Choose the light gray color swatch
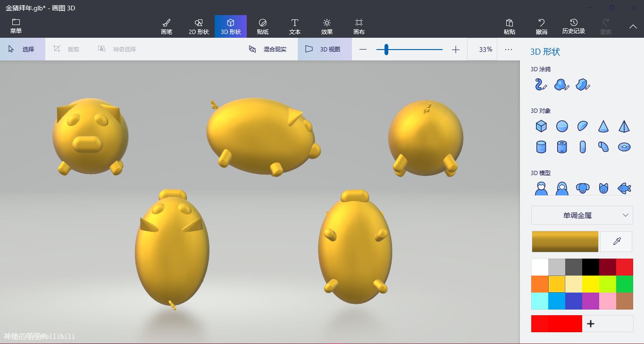Screen dimensions: 644x344 [557, 267]
